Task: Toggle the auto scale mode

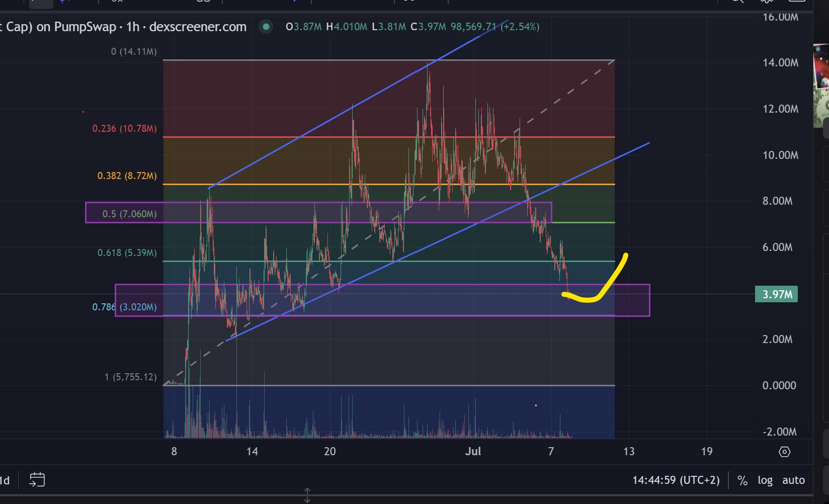Action: pyautogui.click(x=793, y=480)
